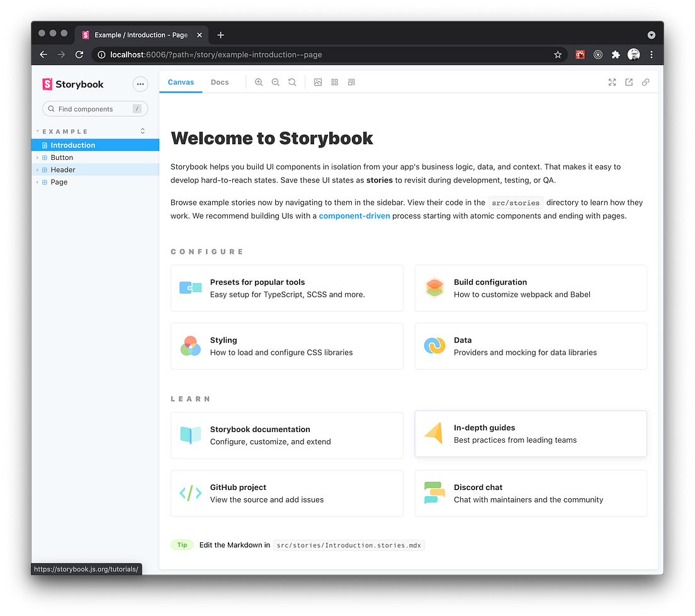Reload the browser page

click(x=79, y=55)
